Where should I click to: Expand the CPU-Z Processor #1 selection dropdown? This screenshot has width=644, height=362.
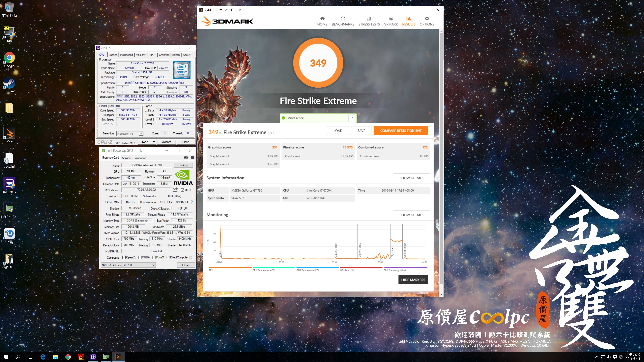pos(141,133)
